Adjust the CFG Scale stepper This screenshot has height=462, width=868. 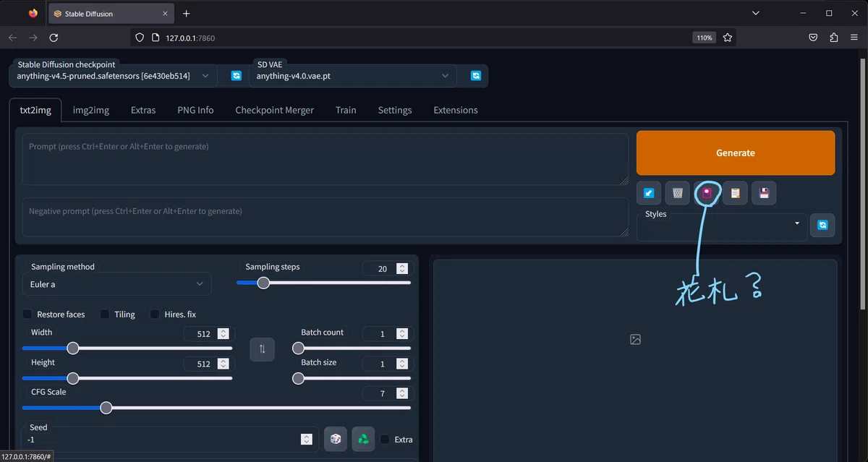[x=402, y=393]
